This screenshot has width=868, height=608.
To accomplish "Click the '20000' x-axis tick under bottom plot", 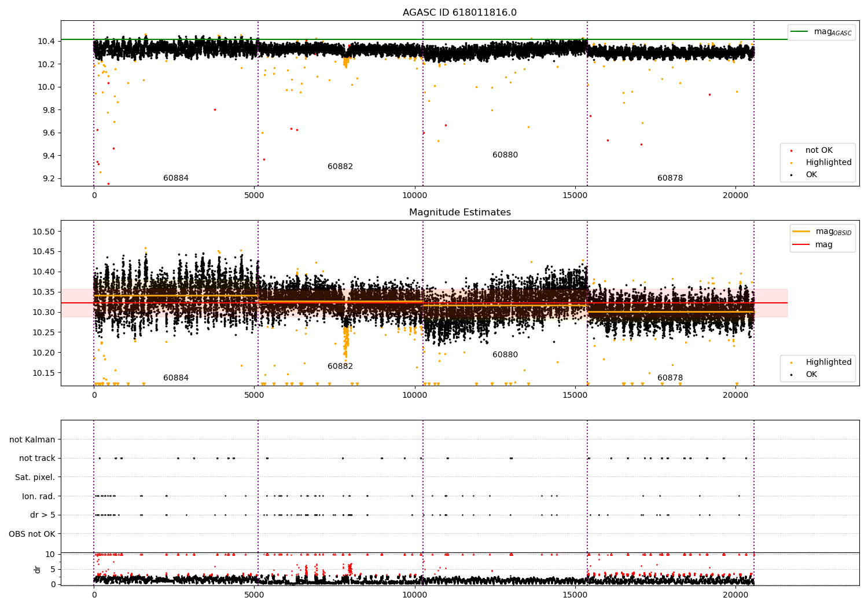I will [x=735, y=596].
